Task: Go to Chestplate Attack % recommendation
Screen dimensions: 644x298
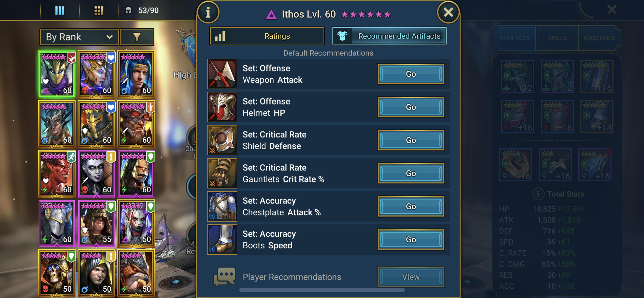Action: 411,206
